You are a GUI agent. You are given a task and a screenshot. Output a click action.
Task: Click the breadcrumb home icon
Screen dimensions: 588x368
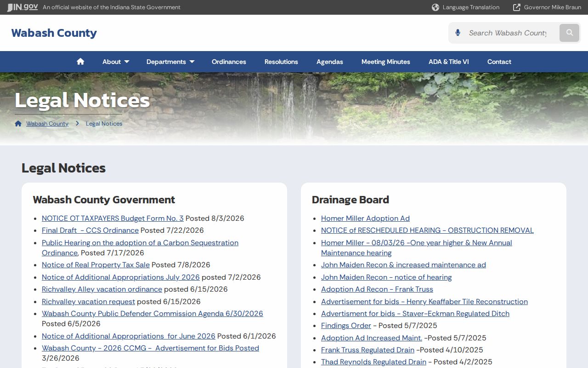[18, 123]
